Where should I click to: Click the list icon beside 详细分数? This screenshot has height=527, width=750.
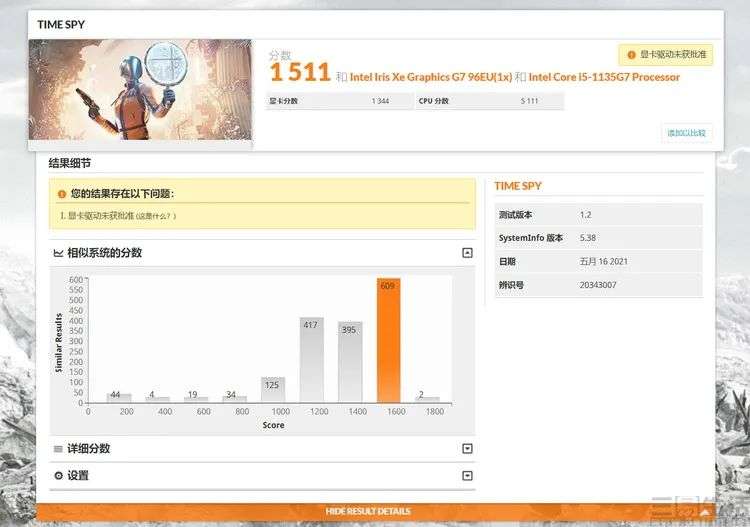[58, 449]
